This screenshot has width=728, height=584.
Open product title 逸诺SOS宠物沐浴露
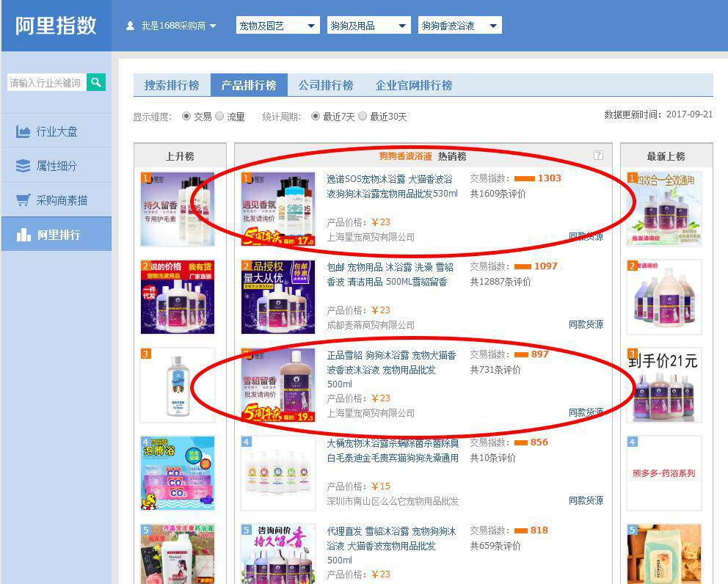[393, 186]
